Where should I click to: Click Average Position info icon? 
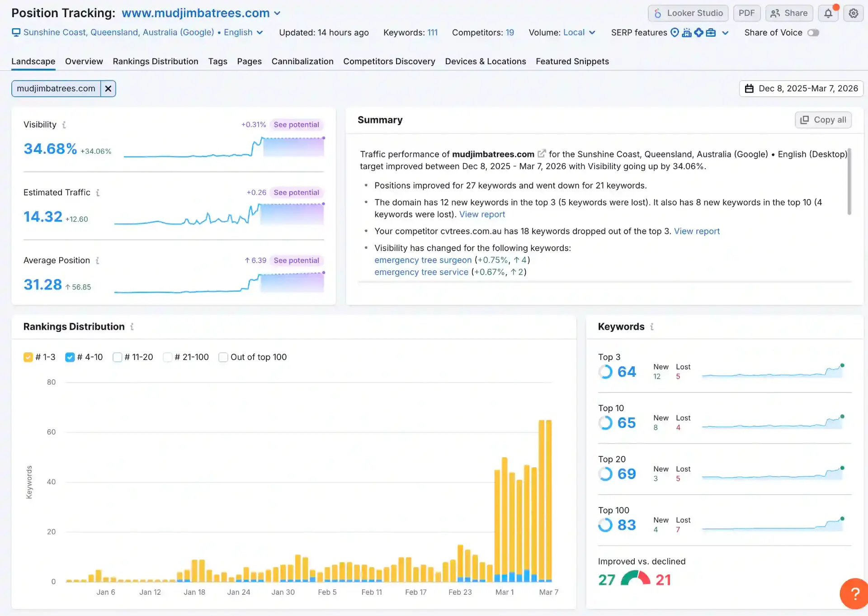pos(97,261)
